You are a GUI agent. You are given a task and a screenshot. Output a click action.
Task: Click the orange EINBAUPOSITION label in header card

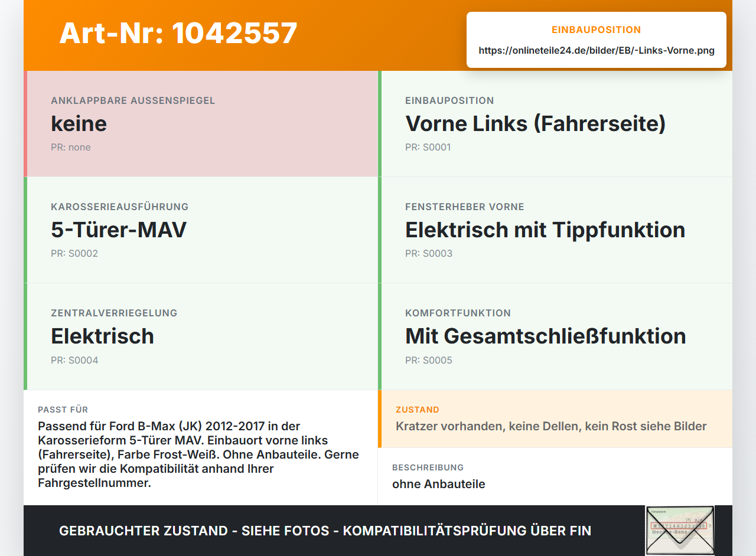pyautogui.click(x=597, y=30)
